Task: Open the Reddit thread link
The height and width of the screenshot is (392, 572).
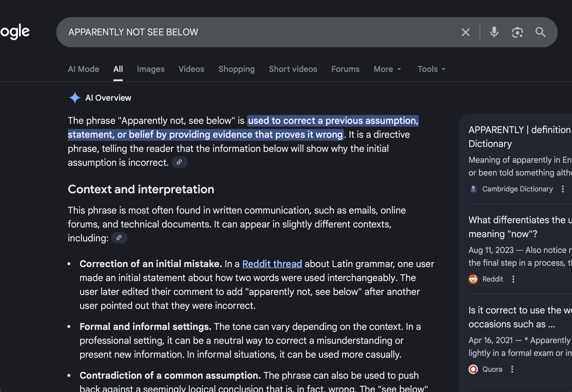Action: click(272, 264)
